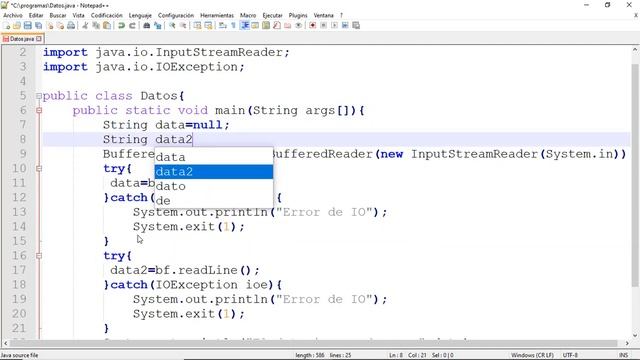Collapse the main method fold on line 6
The image size is (640, 360).
click(39, 110)
